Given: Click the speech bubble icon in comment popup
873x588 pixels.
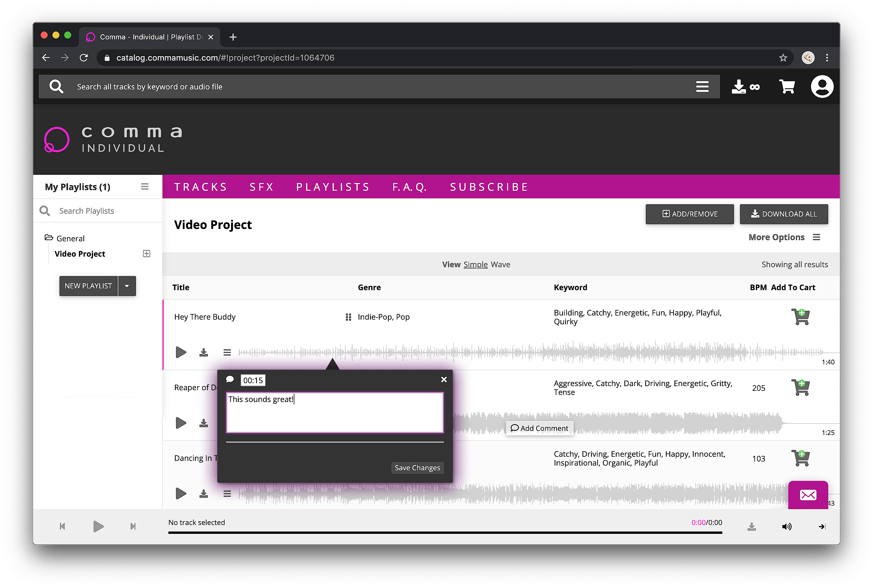Looking at the screenshot, I should [x=230, y=380].
